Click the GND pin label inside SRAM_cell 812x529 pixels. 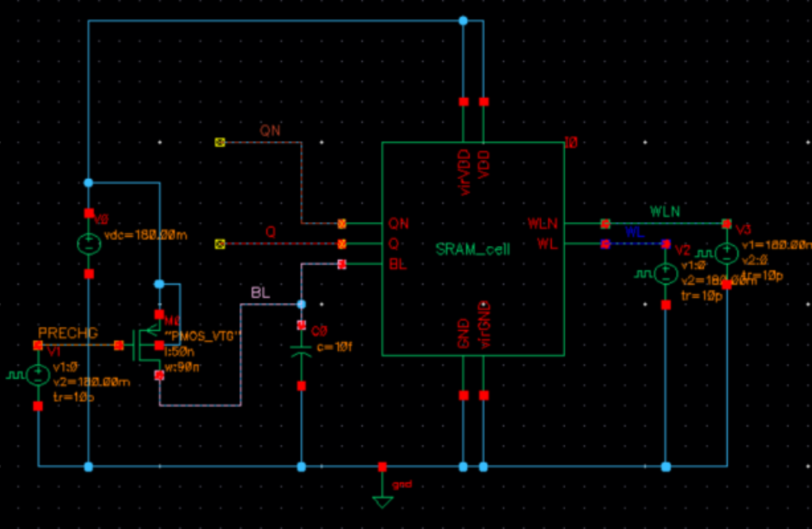(x=464, y=334)
